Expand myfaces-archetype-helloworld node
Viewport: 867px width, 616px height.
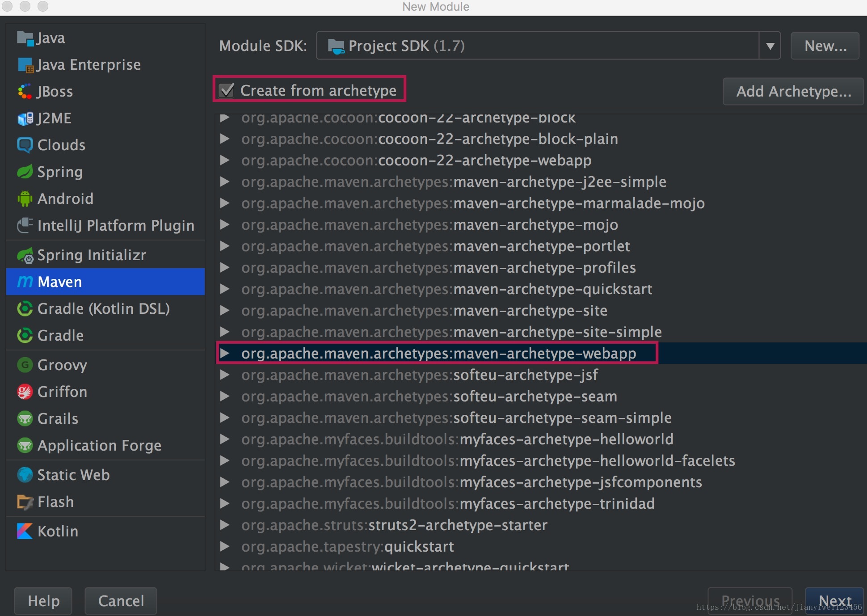[225, 439]
